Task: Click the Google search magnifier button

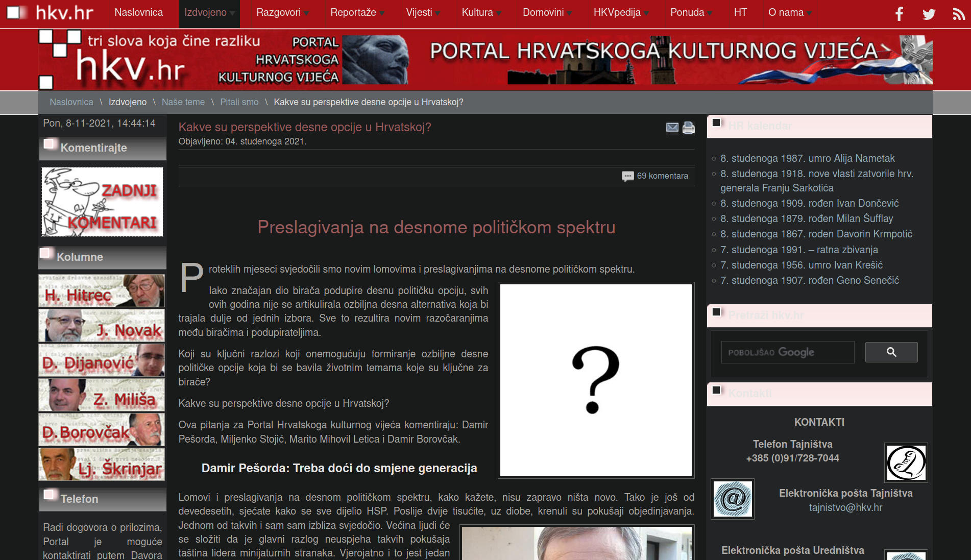Action: click(x=891, y=352)
